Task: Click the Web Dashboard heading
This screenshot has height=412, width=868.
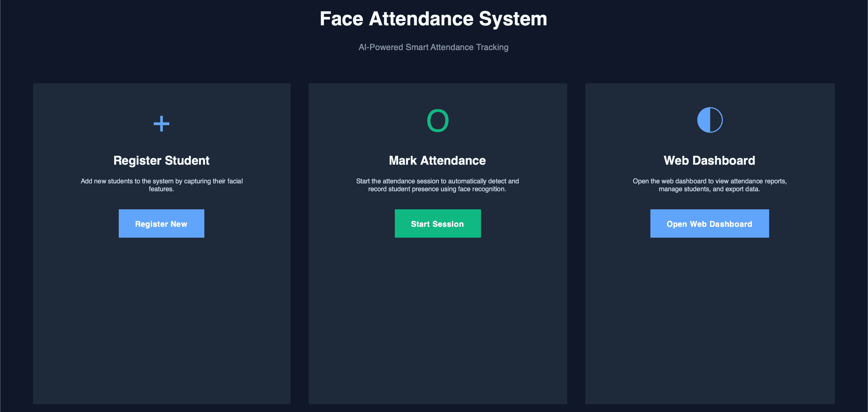Action: tap(709, 160)
